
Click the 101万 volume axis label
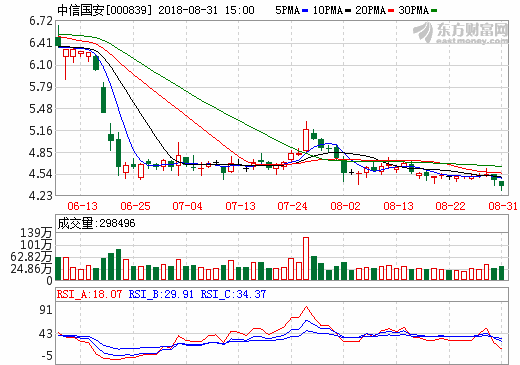(36, 245)
